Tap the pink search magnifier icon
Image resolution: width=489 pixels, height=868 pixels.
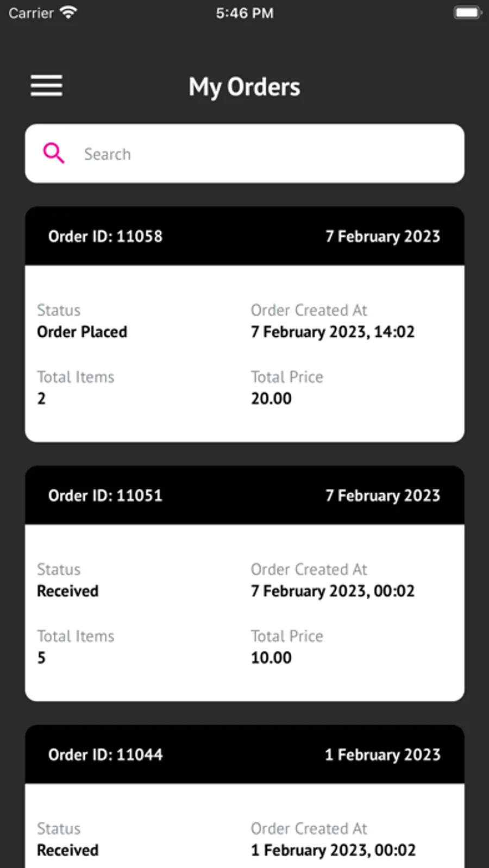[x=54, y=153]
